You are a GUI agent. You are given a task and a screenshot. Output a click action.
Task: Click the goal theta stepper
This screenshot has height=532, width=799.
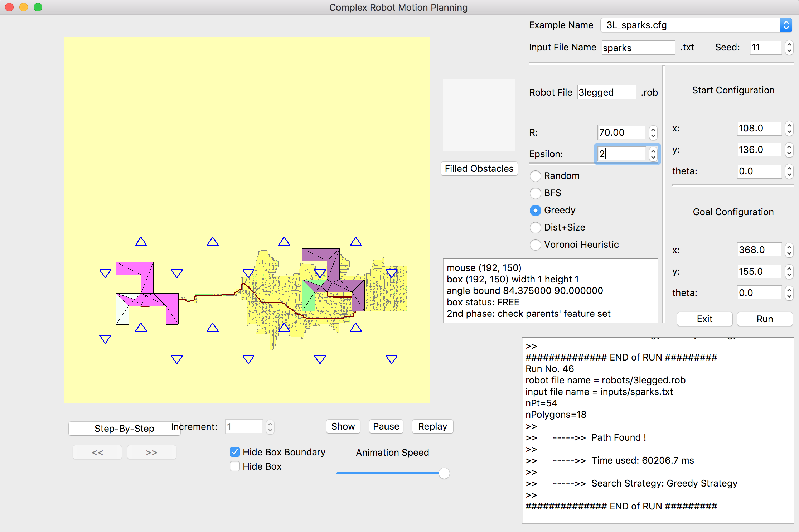[789, 293]
